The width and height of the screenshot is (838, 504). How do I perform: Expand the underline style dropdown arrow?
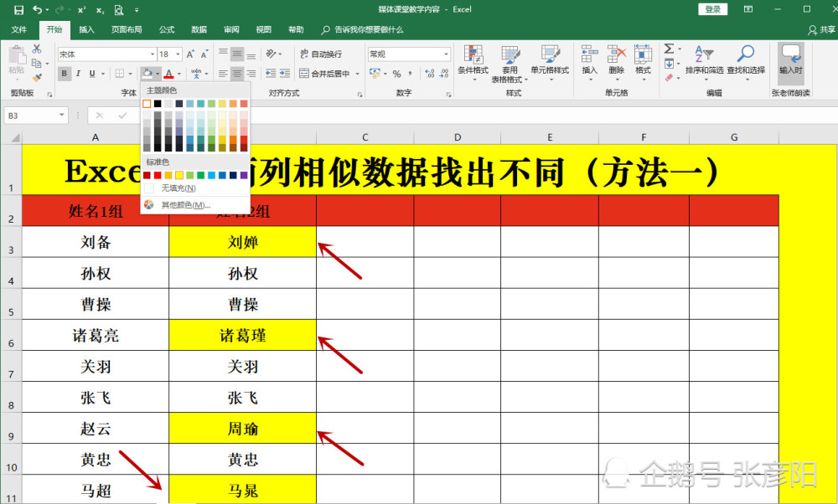(x=102, y=74)
